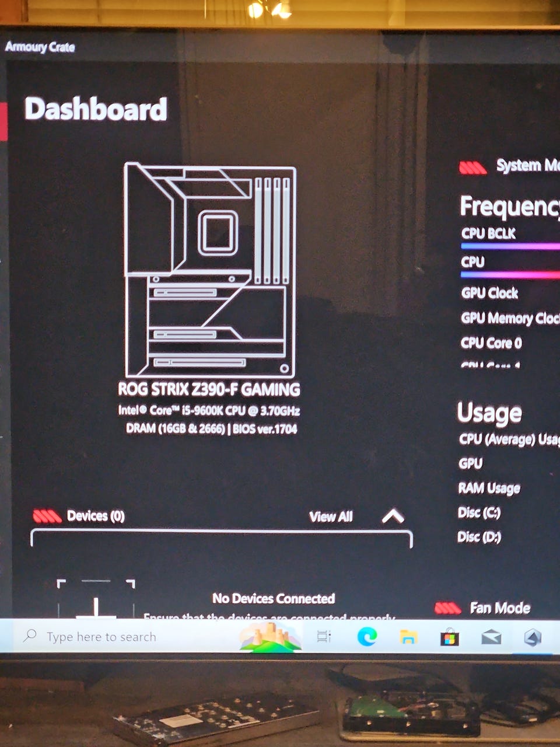Click the Usage section heading
Screen dimensions: 560x747
coord(489,413)
